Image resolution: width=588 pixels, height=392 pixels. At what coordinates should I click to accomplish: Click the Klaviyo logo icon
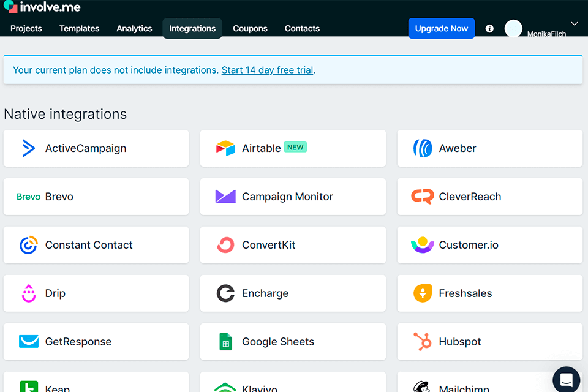point(225,388)
